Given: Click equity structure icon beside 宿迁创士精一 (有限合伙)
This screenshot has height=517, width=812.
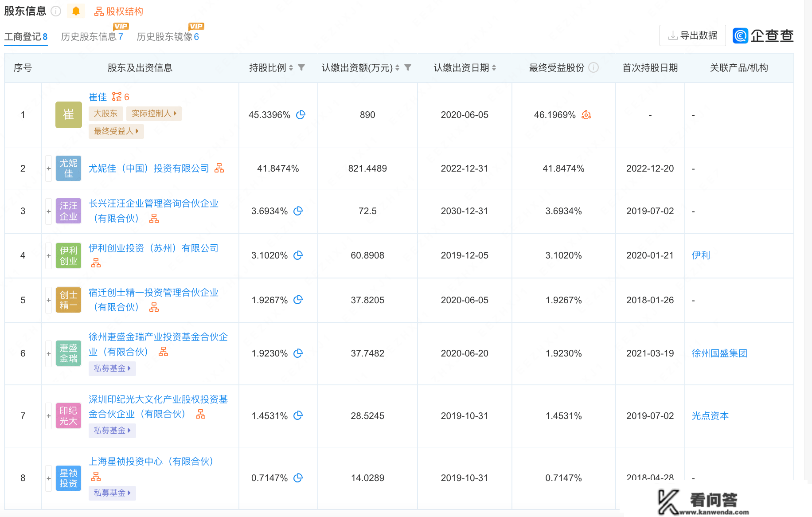Looking at the screenshot, I should [154, 307].
